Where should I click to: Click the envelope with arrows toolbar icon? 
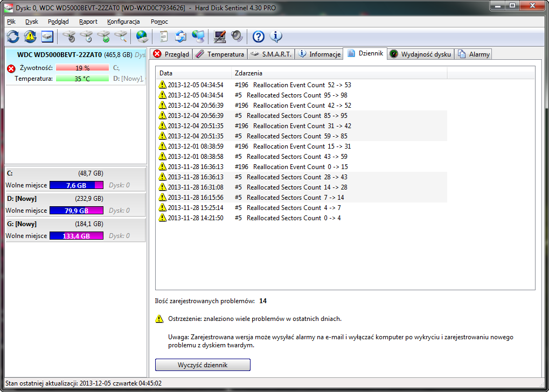click(181, 36)
